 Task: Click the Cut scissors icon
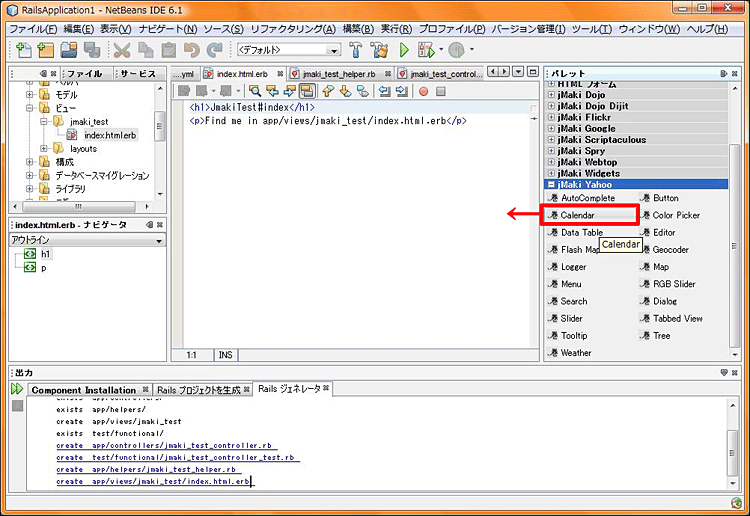pos(122,50)
